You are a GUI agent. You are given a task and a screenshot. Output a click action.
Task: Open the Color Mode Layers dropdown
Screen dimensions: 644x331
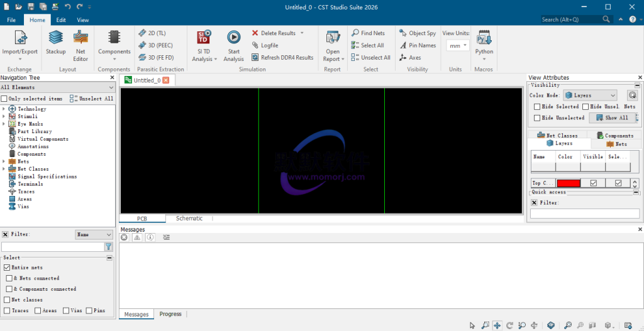point(590,95)
